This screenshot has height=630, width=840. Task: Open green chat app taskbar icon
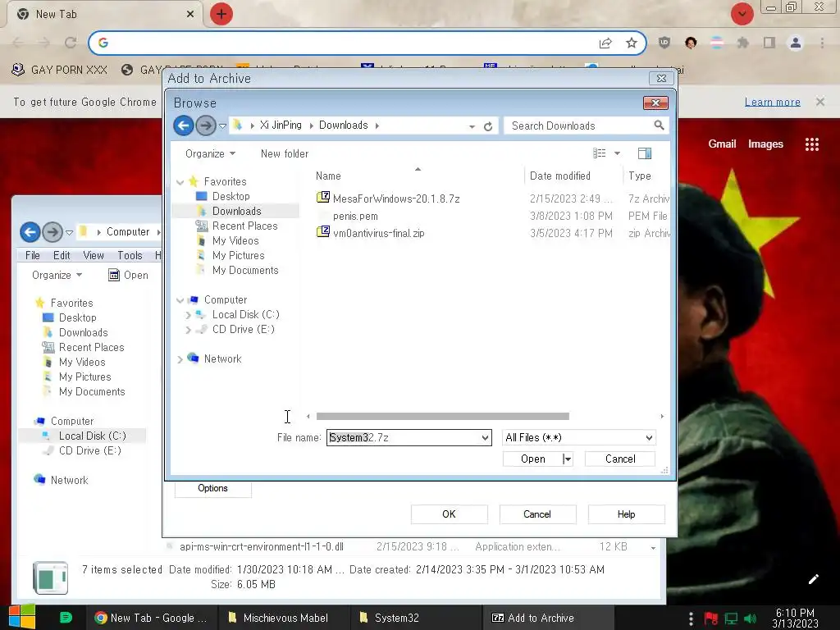click(66, 618)
